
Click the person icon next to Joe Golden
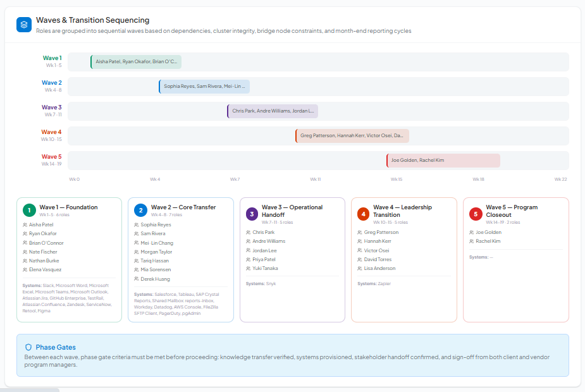pyautogui.click(x=472, y=232)
